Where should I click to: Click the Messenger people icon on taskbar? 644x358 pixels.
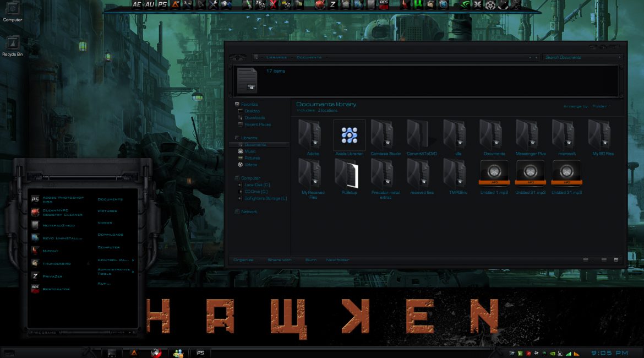[x=178, y=352]
